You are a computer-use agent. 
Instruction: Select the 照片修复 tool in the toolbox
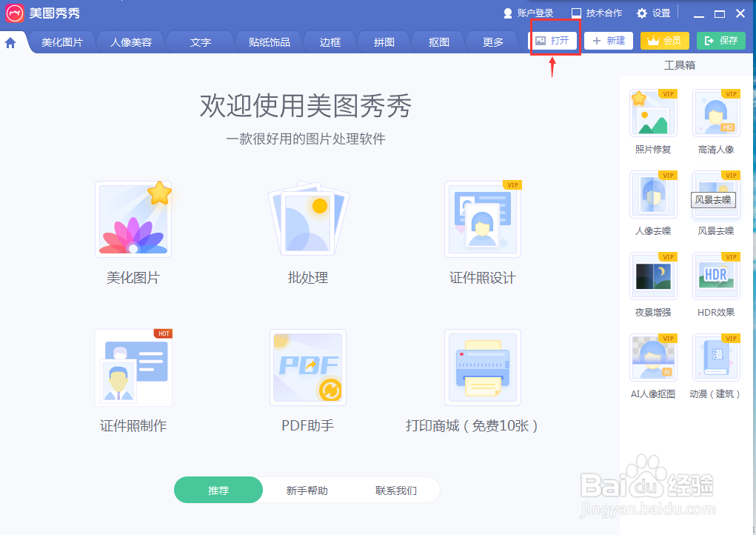click(x=653, y=113)
